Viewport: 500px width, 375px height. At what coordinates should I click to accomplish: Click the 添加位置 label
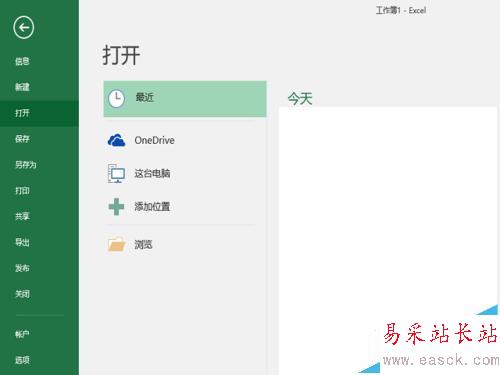coord(152,207)
